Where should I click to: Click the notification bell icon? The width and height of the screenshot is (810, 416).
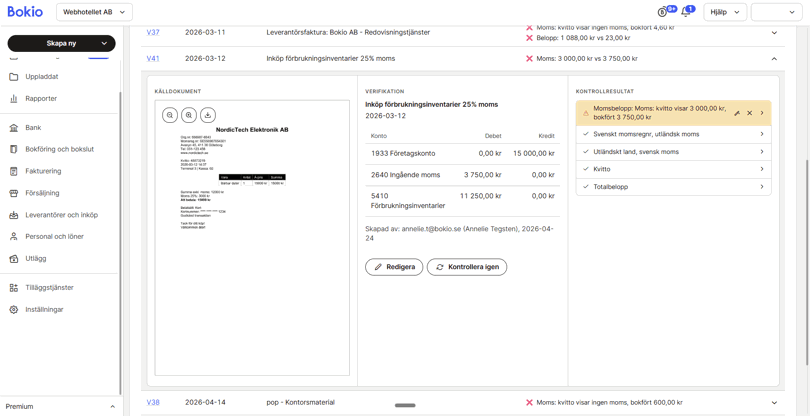[x=686, y=12]
